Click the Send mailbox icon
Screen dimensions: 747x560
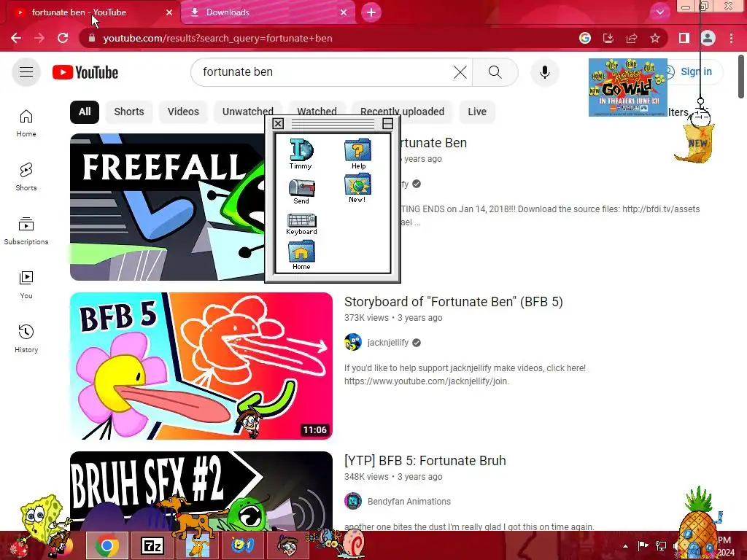pos(301,192)
